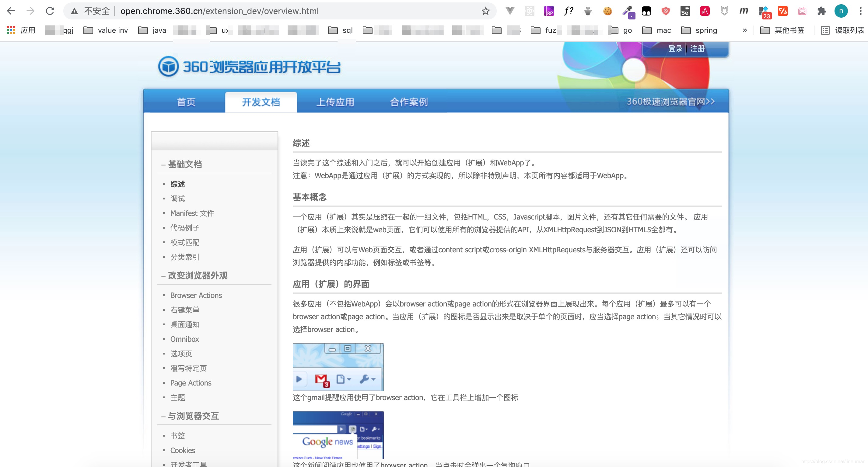The height and width of the screenshot is (467, 868).
Task: Expand 改变浏览器外观 section in sidebar
Action: click(x=198, y=275)
